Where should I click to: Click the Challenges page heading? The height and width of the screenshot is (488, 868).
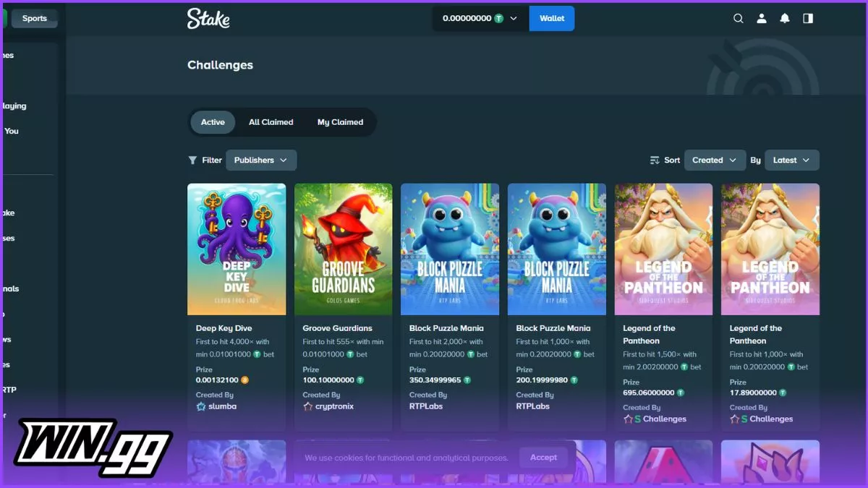pos(220,65)
